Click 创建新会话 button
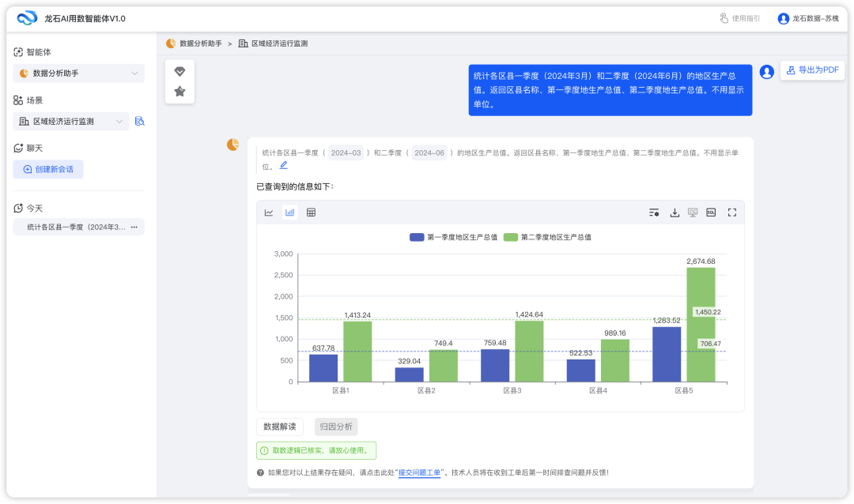 coord(48,169)
